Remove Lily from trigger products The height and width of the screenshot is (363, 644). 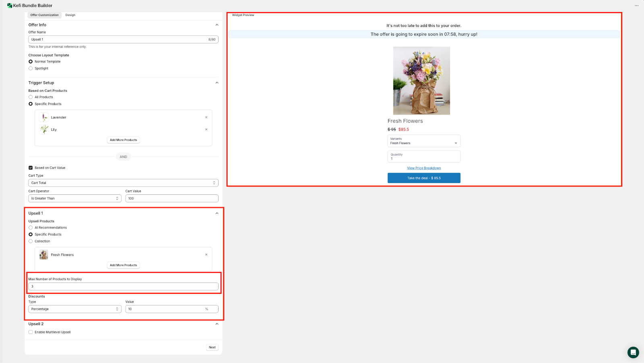206,130
